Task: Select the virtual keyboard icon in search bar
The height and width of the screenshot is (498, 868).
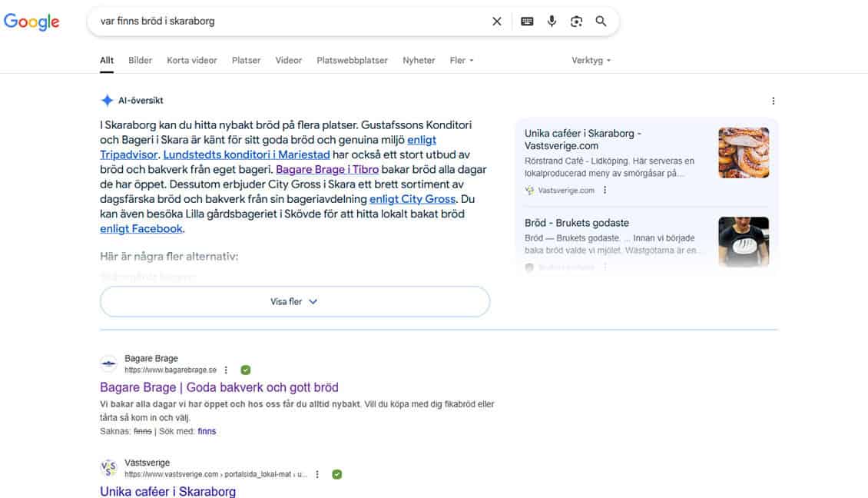Action: [x=526, y=21]
